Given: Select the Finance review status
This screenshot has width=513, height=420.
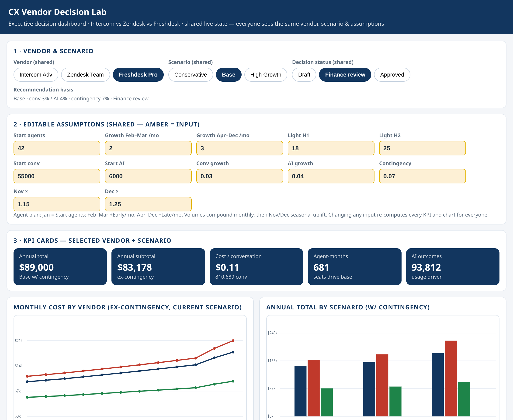Looking at the screenshot, I should click(345, 74).
